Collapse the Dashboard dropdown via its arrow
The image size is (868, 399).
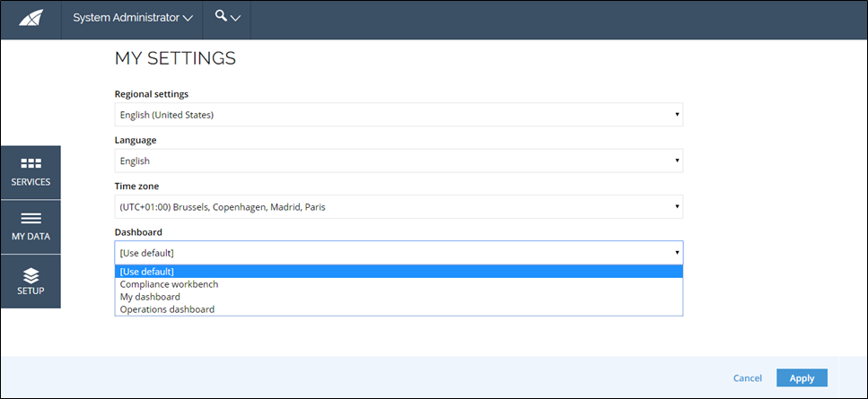point(677,253)
